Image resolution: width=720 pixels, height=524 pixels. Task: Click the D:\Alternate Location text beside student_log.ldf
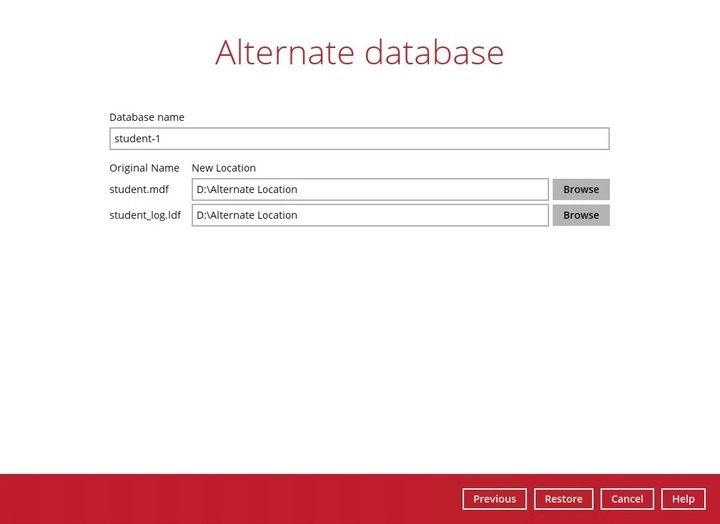247,215
